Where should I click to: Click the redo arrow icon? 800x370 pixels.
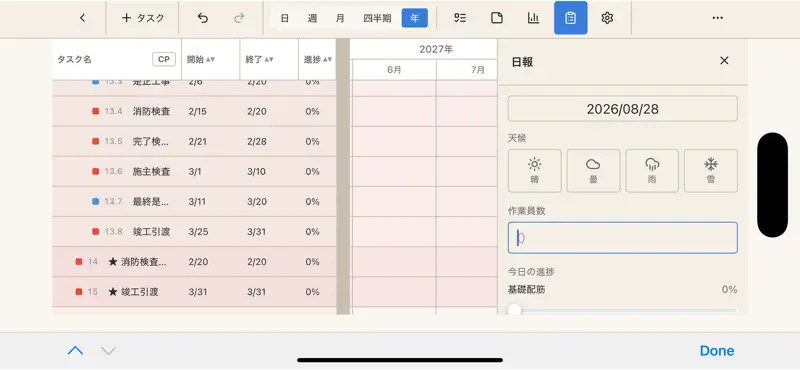(x=239, y=18)
